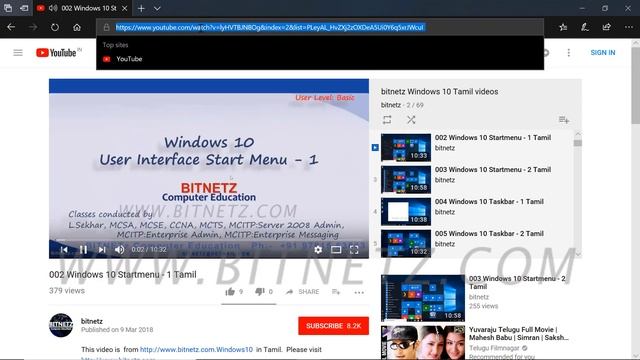Viewport: 640px width, 360px height.
Task: Mute the tab audio speaker icon
Action: click(53, 8)
